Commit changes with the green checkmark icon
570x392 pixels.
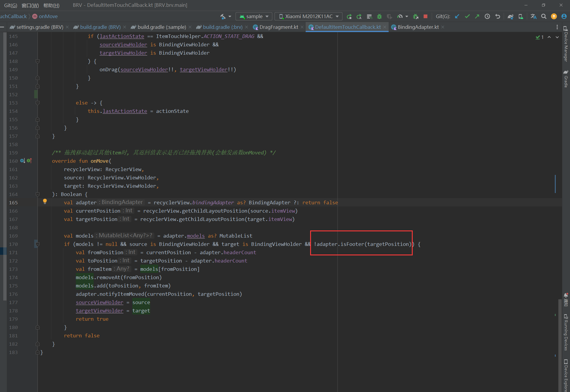467,16
